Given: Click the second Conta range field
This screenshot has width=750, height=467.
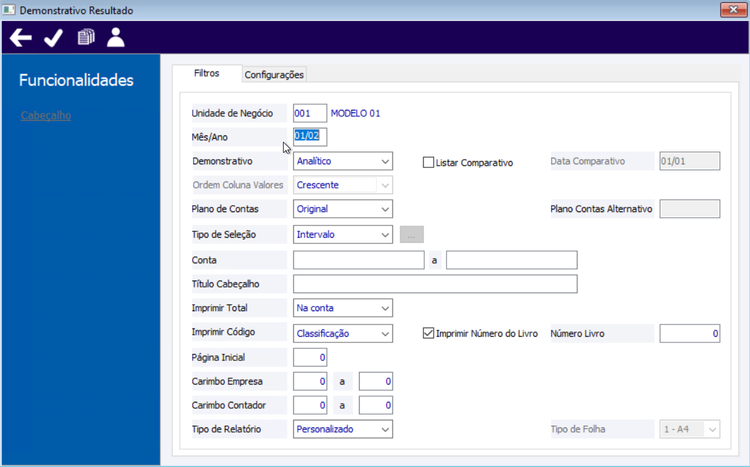Looking at the screenshot, I should (x=511, y=260).
